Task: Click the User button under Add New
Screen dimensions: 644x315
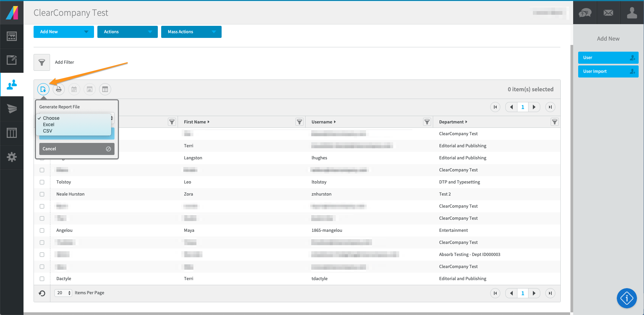Action: pos(608,58)
